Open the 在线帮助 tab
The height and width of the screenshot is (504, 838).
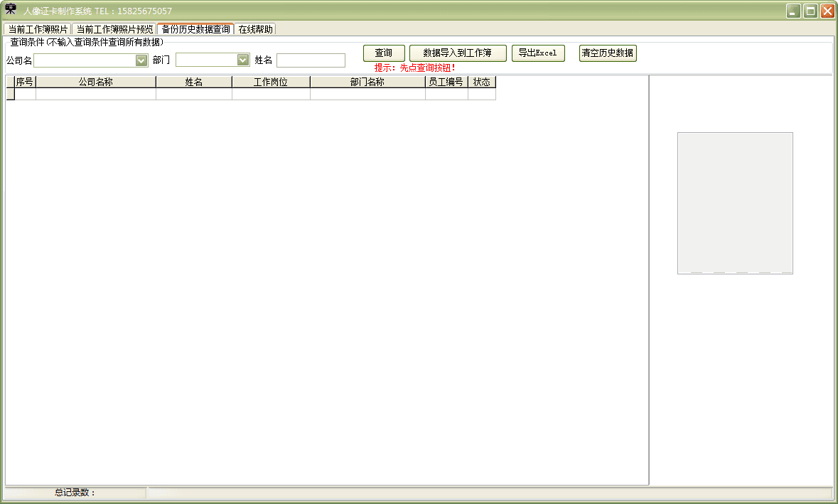pos(255,29)
